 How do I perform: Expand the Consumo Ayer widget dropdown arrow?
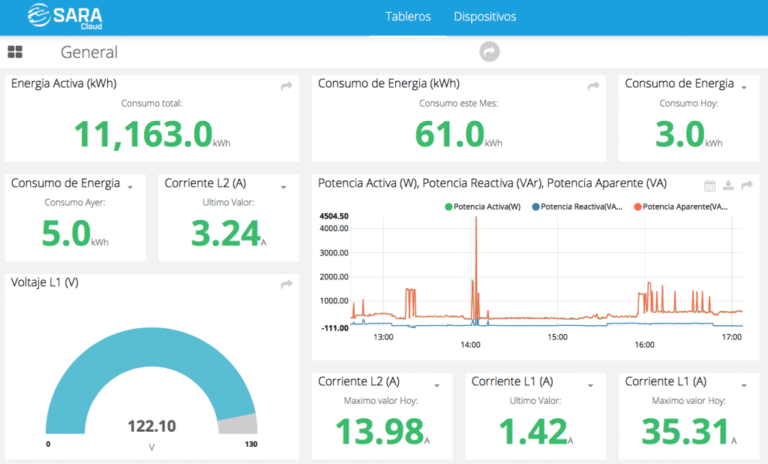tap(131, 186)
